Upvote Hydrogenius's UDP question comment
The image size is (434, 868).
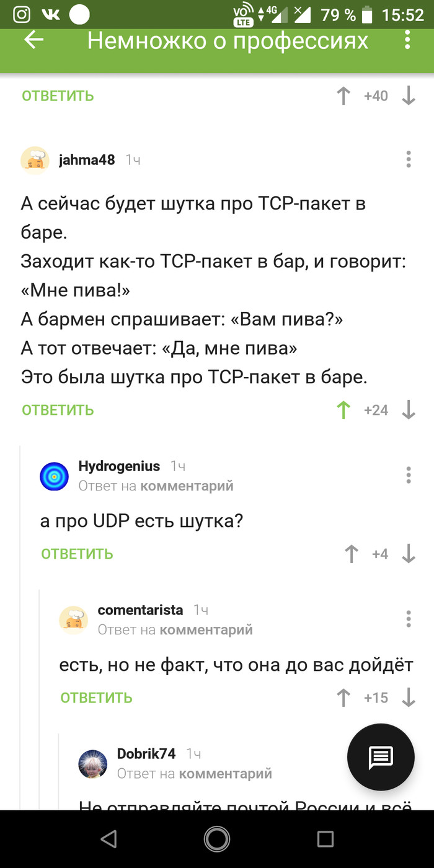pyautogui.click(x=352, y=554)
